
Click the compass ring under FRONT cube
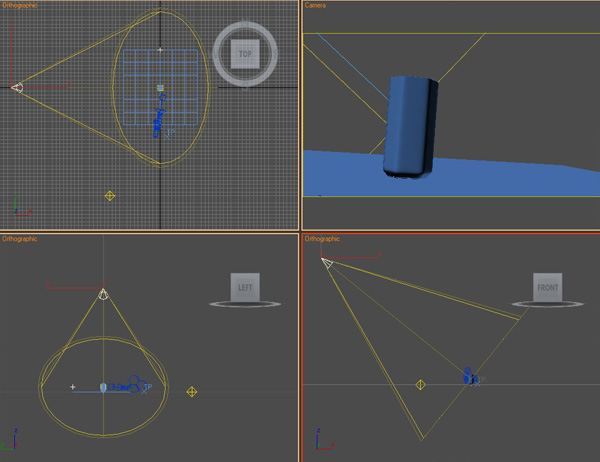click(x=548, y=304)
